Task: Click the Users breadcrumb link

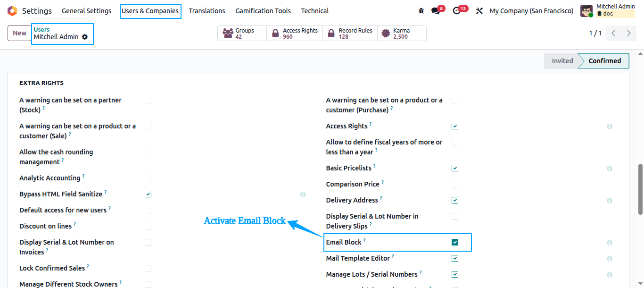Action: [41, 29]
